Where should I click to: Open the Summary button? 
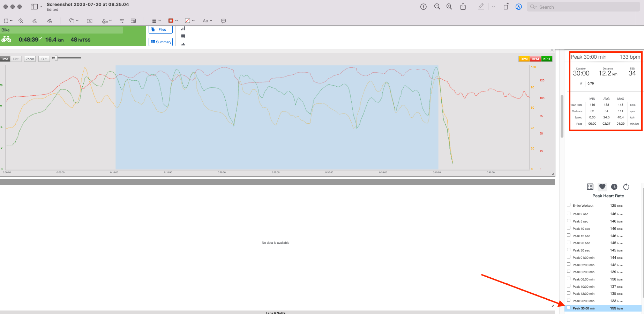[x=160, y=42]
